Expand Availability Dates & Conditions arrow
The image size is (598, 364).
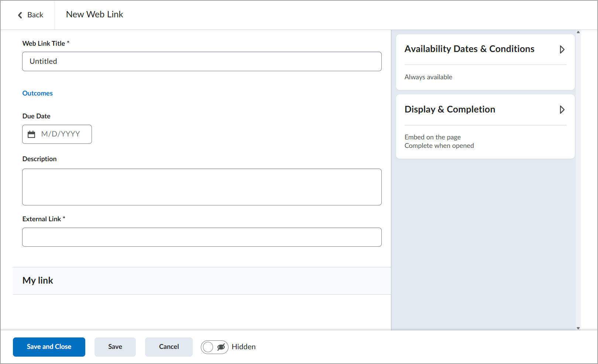point(562,49)
